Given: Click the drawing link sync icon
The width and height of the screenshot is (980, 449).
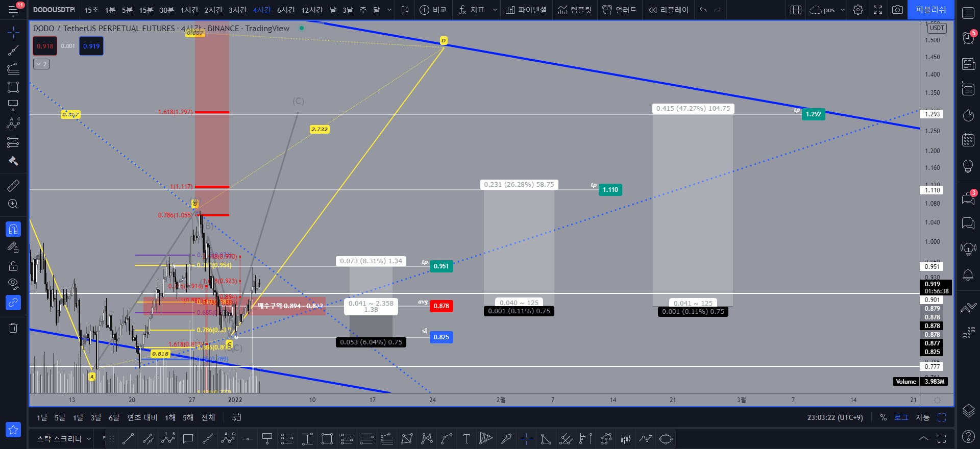Looking at the screenshot, I should coord(13,303).
